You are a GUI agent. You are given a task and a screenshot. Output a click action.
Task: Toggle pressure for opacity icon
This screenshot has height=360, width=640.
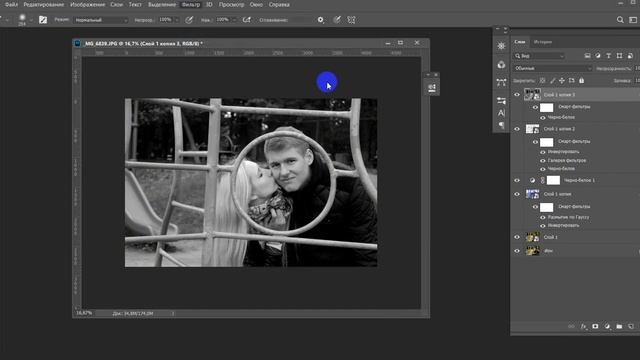189,20
